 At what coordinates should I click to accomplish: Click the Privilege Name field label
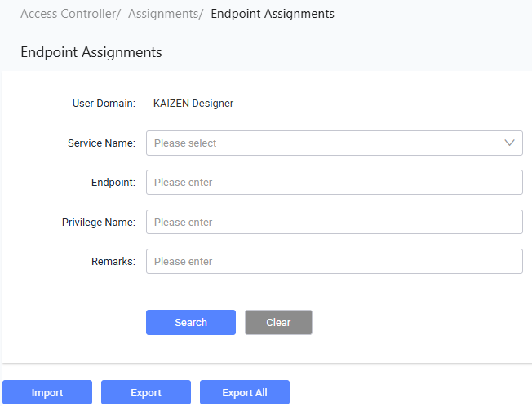point(99,223)
